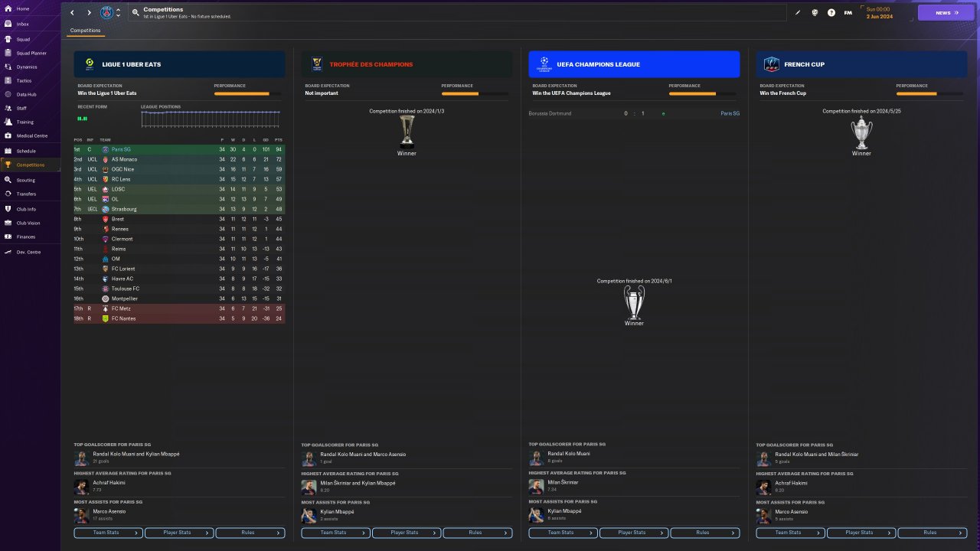The height and width of the screenshot is (551, 980).
Task: Select the Tactics board icon
Action: (8, 80)
